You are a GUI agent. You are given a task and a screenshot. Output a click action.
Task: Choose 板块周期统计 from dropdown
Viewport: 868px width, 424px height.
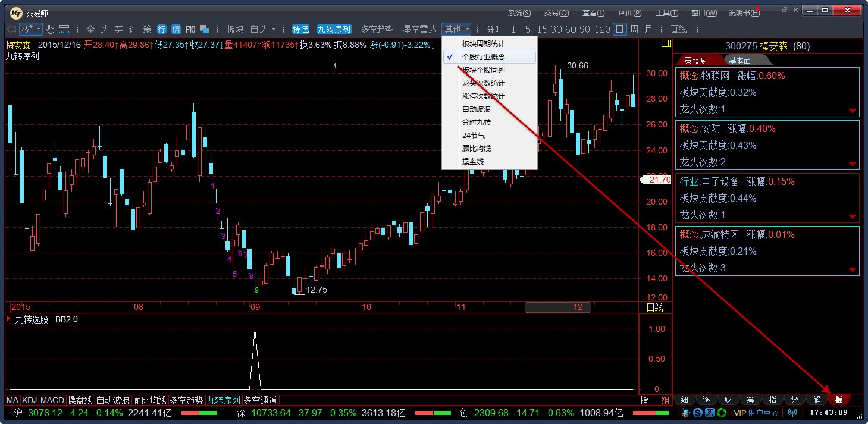tap(490, 44)
